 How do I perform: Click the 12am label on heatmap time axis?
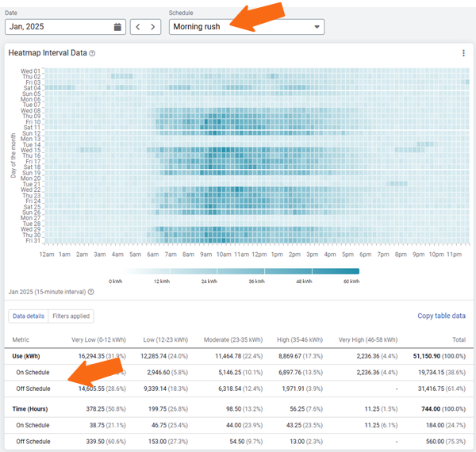[46, 255]
